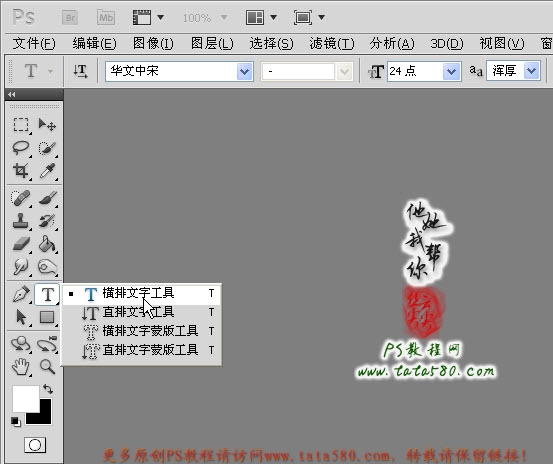Collapse the toolbox with double arrows
The image size is (553, 464).
(12, 94)
